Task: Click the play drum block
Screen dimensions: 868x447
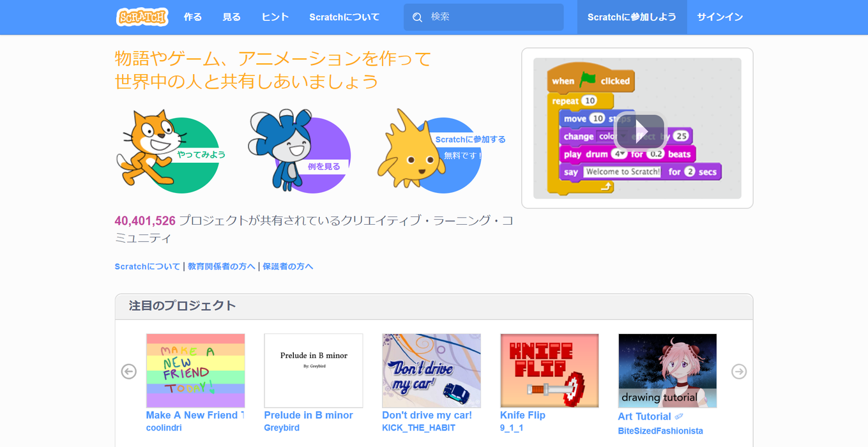Action: [627, 154]
